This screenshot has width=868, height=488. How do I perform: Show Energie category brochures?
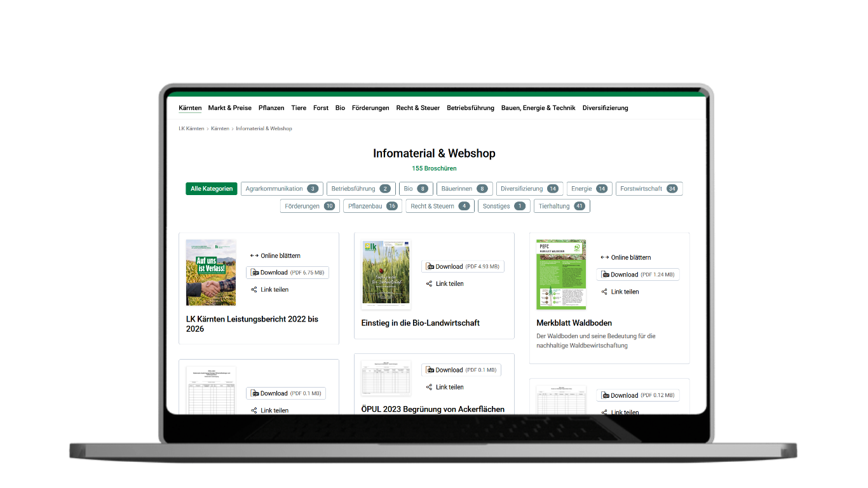click(x=590, y=189)
